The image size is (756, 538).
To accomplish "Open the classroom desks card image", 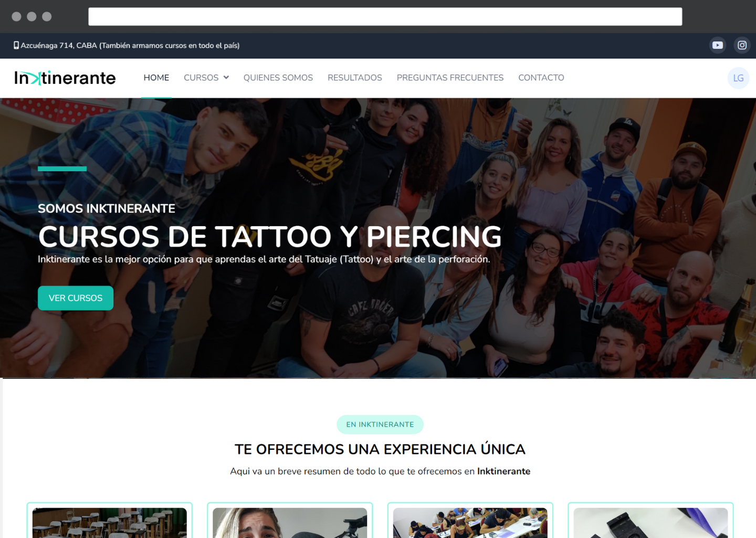I will [110, 522].
